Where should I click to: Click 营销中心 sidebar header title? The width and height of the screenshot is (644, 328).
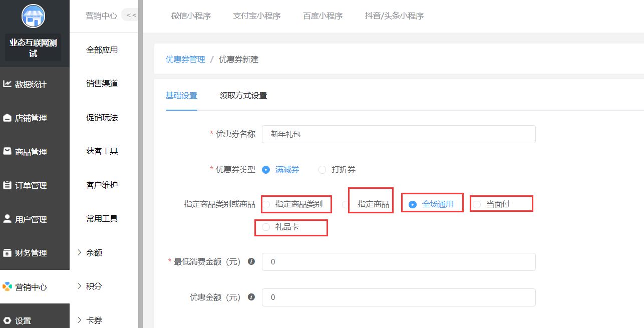tap(102, 16)
